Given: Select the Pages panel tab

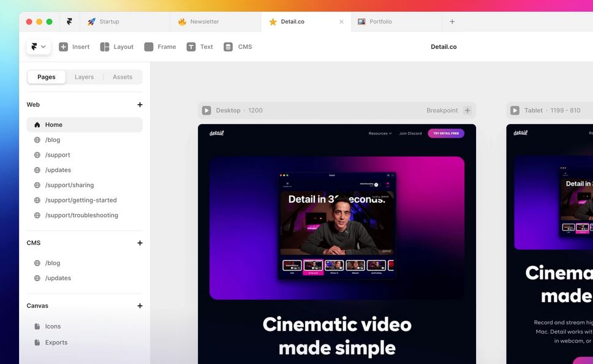Looking at the screenshot, I should coord(47,77).
